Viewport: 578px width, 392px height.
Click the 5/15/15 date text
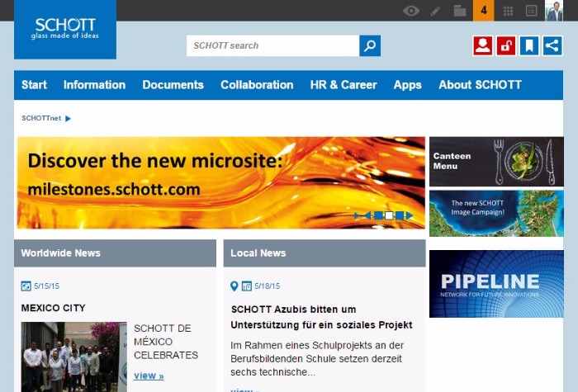pyautogui.click(x=47, y=286)
